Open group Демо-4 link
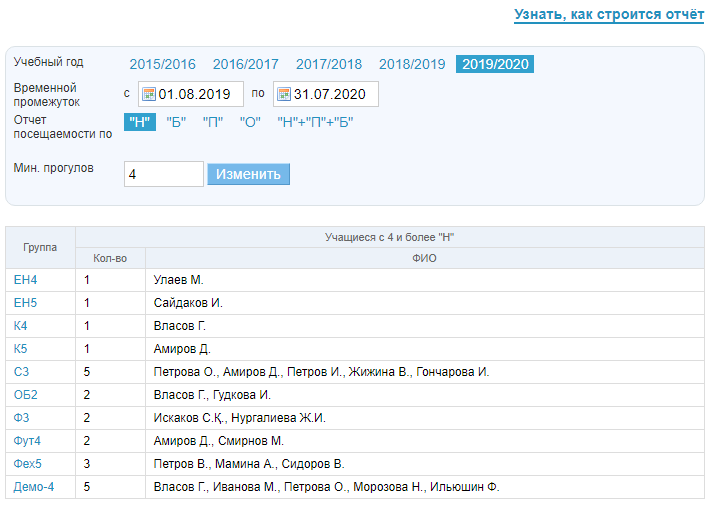713x505 pixels. 34,487
